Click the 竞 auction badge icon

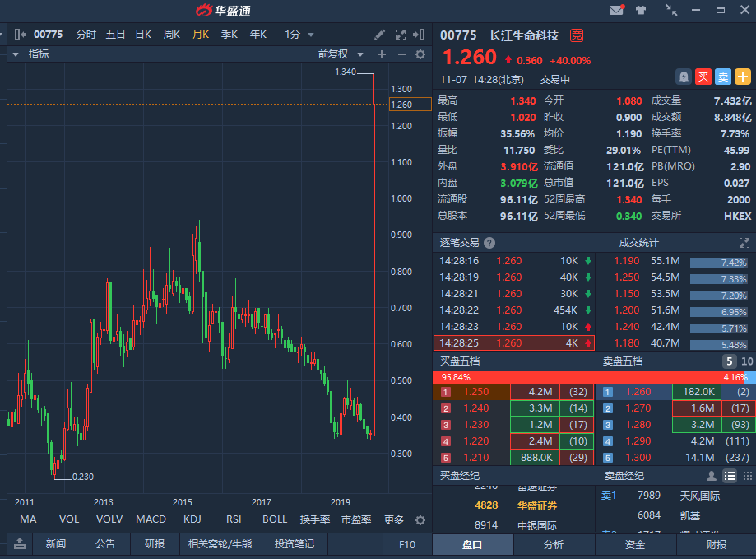576,35
